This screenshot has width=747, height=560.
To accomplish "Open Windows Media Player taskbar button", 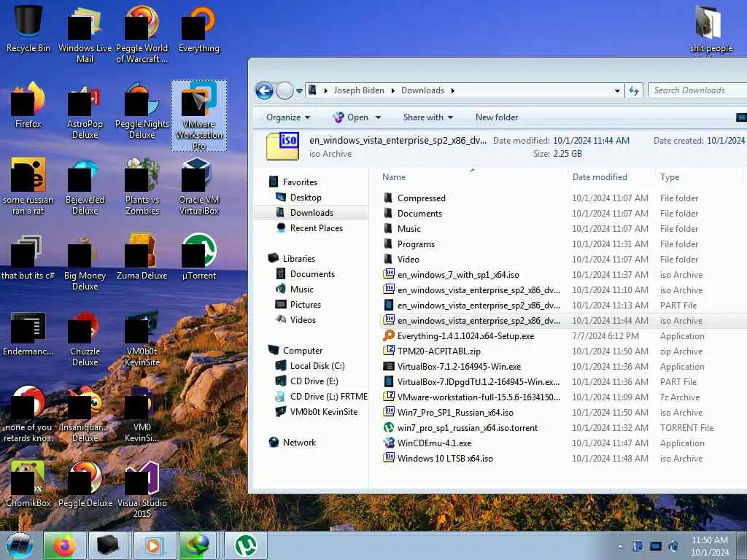I will click(x=153, y=545).
